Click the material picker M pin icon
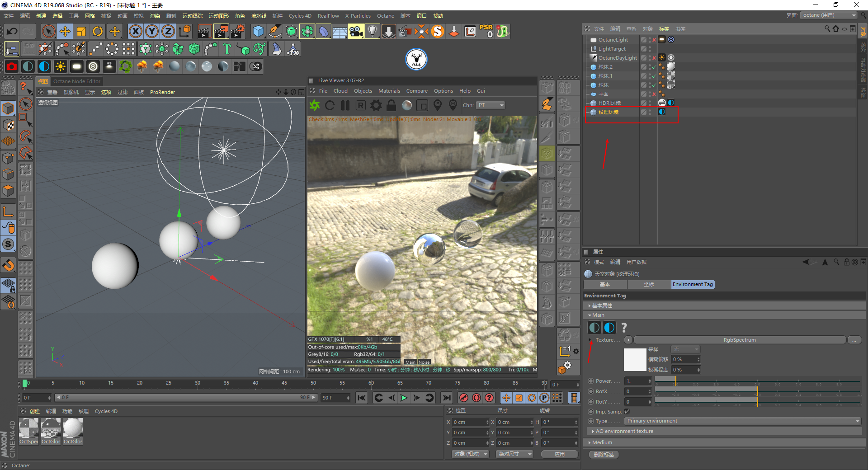 (x=453, y=105)
